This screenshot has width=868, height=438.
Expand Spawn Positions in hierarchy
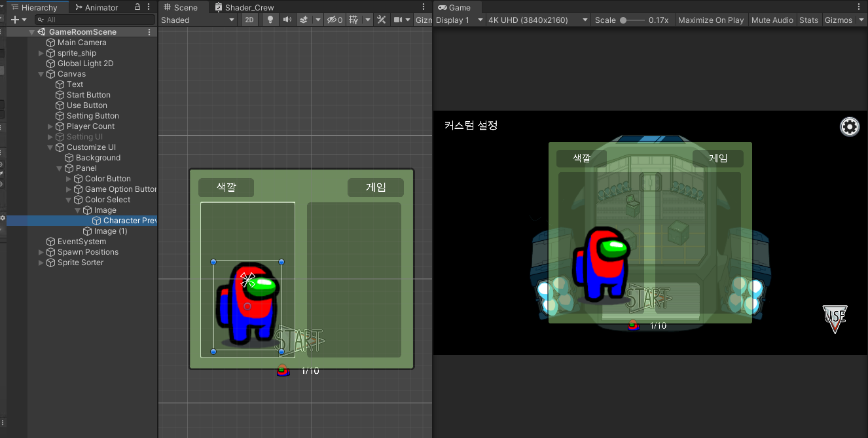coord(41,252)
